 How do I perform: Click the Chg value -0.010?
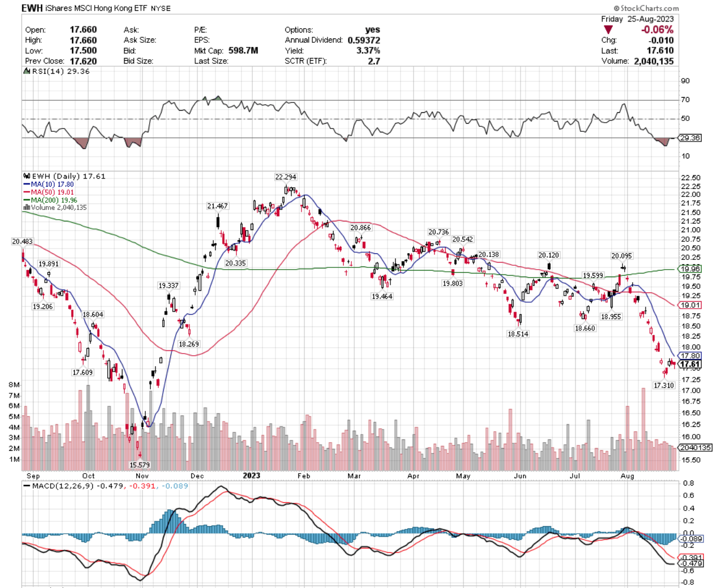coord(661,40)
